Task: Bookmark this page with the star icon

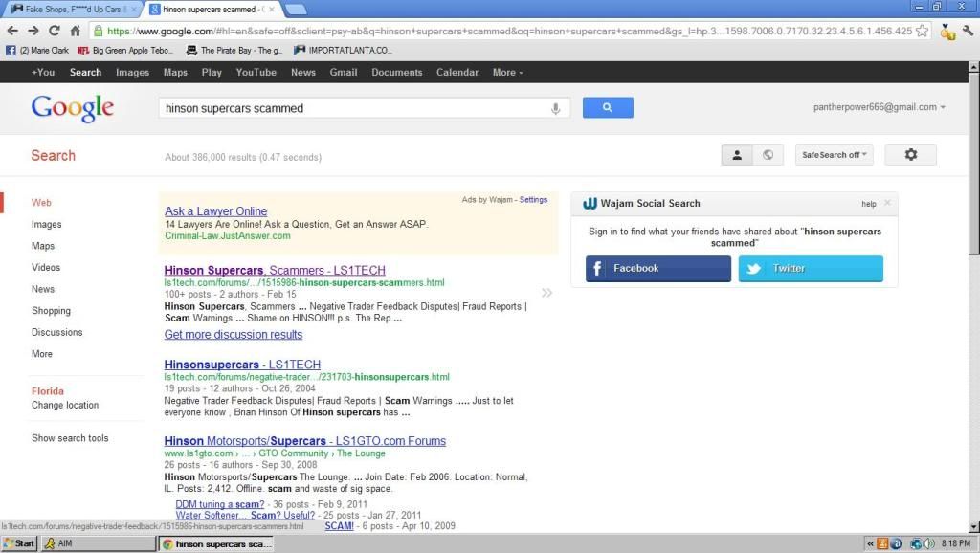Action: (x=922, y=31)
